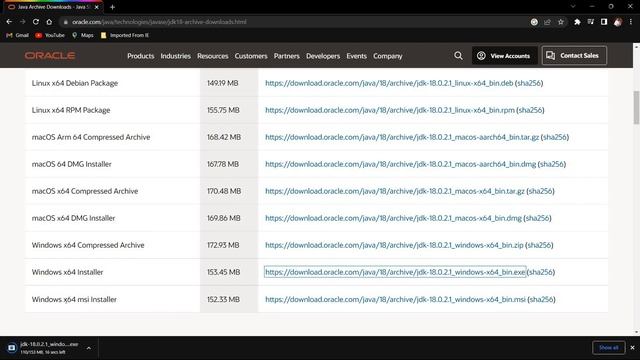Open the Resources menu
This screenshot has width=640, height=360.
tap(213, 56)
